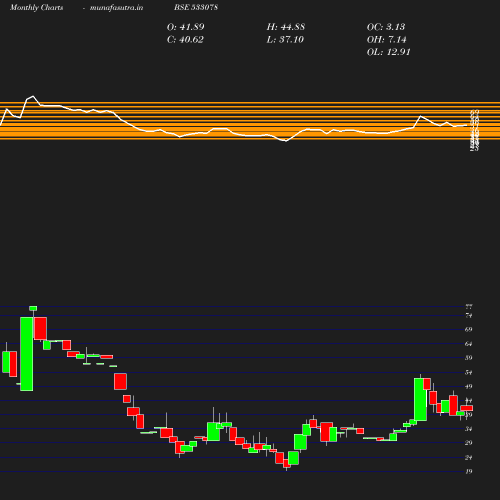The width and height of the screenshot is (500, 500).
Task: Click the open value 'O: 41.89'
Action: (x=186, y=27)
